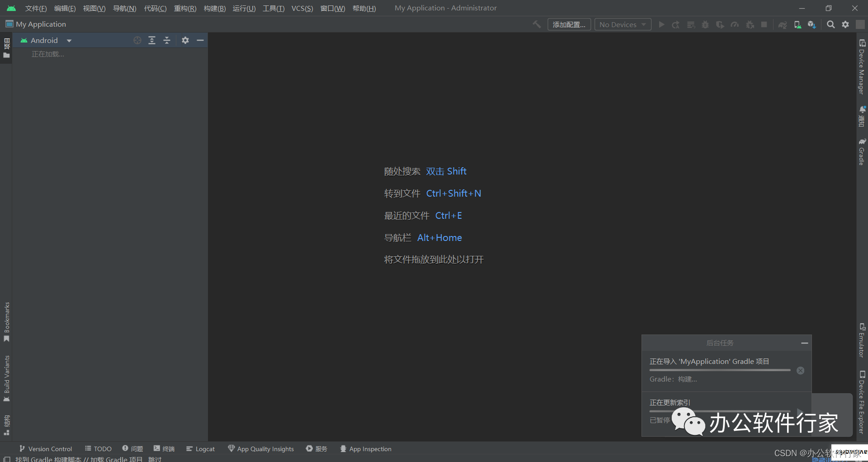Open the 服务 services tool window
Screen dimensions: 868x462
[316, 449]
